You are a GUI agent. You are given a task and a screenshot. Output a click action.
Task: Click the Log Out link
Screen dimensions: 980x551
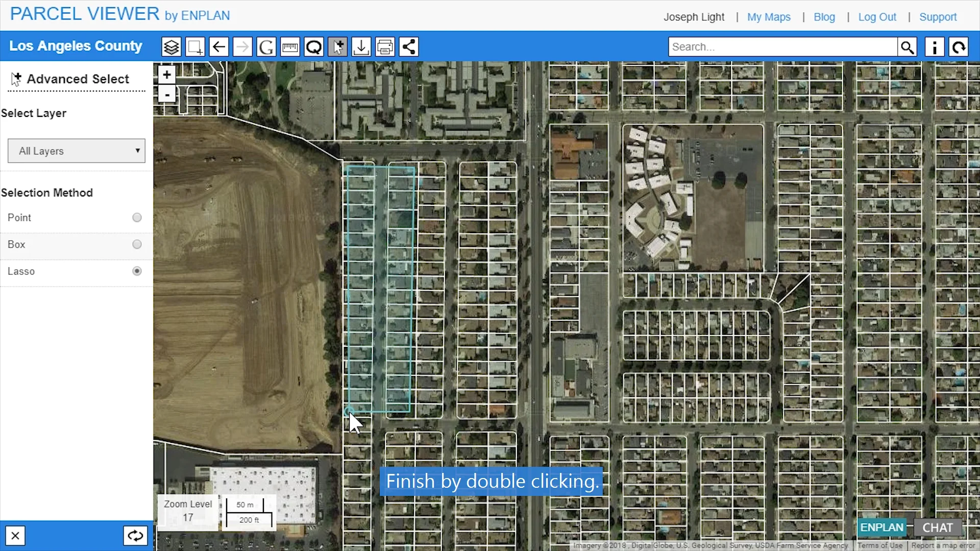pyautogui.click(x=877, y=17)
